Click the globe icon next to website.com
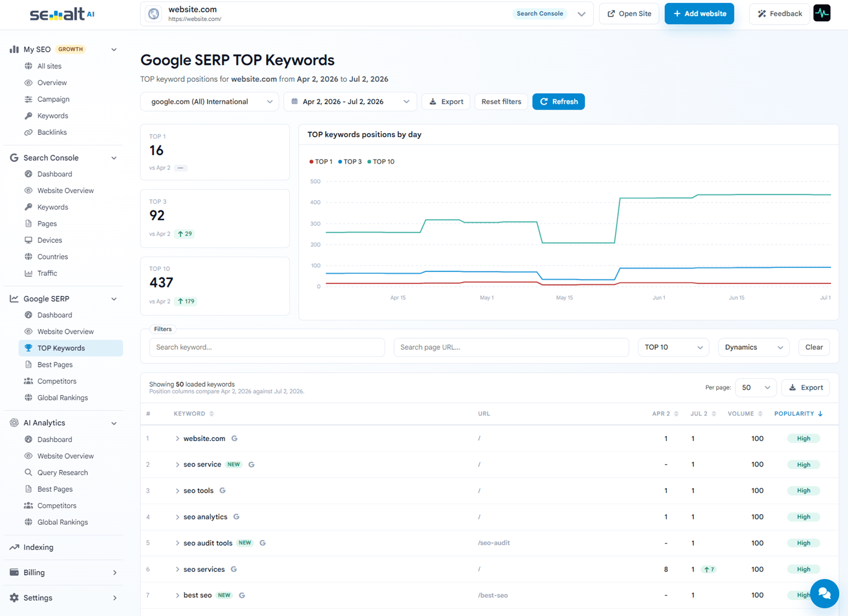The height and width of the screenshot is (616, 848). [x=154, y=14]
